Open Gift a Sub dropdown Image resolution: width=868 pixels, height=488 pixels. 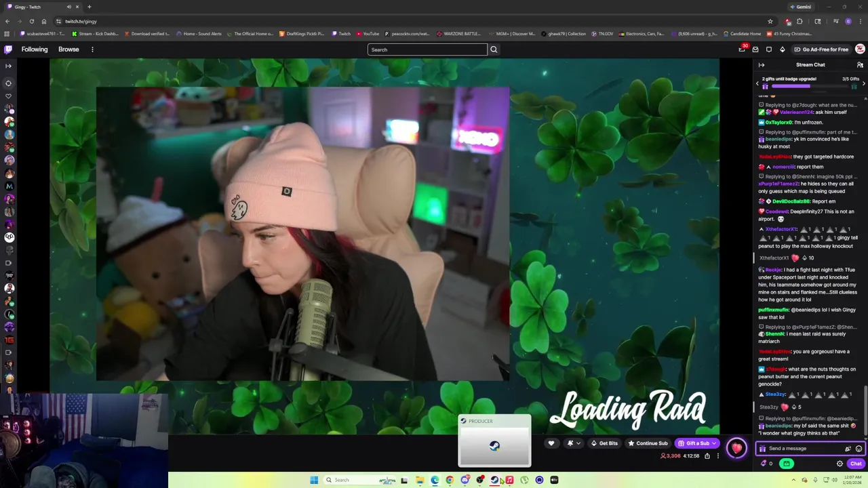click(x=697, y=443)
